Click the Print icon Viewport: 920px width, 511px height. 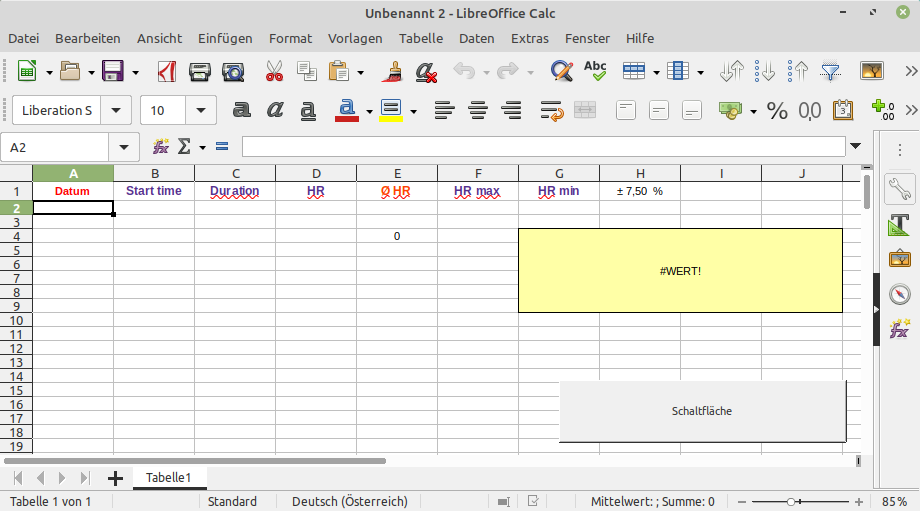[x=199, y=72]
